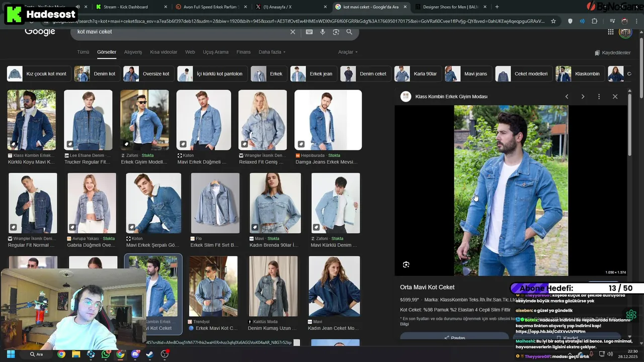Open File Explorer from the taskbar
Screen dimensions: 644x362
click(76, 354)
